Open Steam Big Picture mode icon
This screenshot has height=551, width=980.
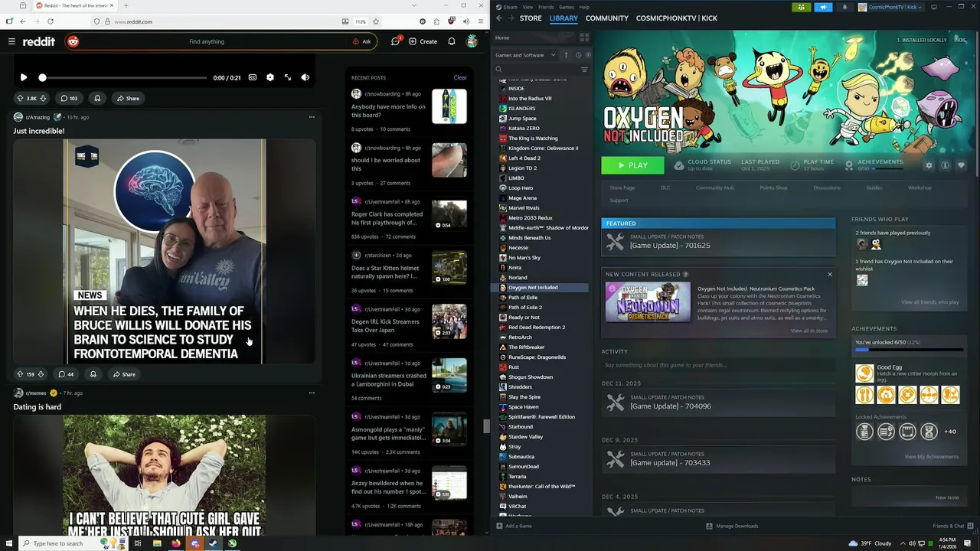click(x=933, y=7)
